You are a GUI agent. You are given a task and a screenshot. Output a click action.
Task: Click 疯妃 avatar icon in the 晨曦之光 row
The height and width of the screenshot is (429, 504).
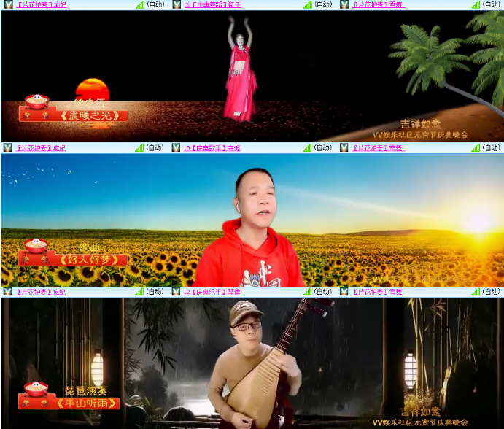pyautogui.click(x=8, y=4)
